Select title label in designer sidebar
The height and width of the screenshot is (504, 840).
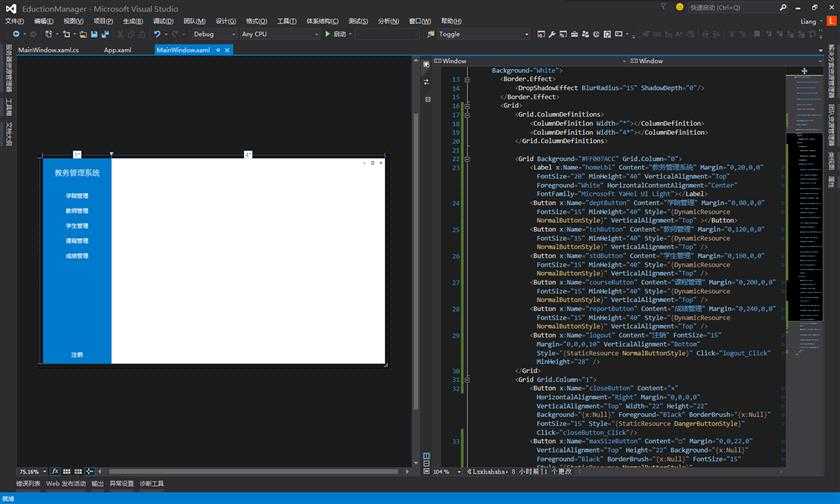coord(77,173)
